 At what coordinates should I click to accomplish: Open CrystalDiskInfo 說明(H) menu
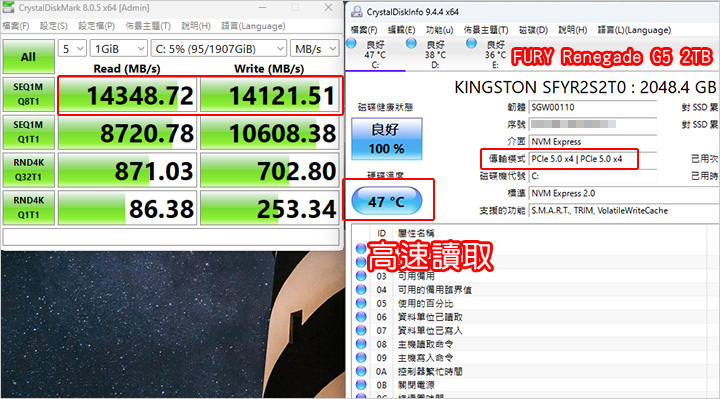tap(573, 30)
